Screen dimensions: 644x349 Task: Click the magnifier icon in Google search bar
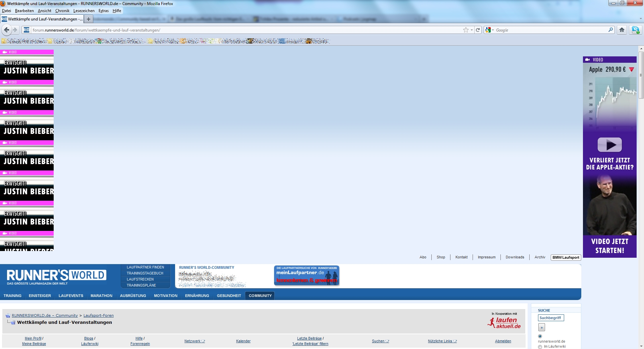pyautogui.click(x=610, y=30)
